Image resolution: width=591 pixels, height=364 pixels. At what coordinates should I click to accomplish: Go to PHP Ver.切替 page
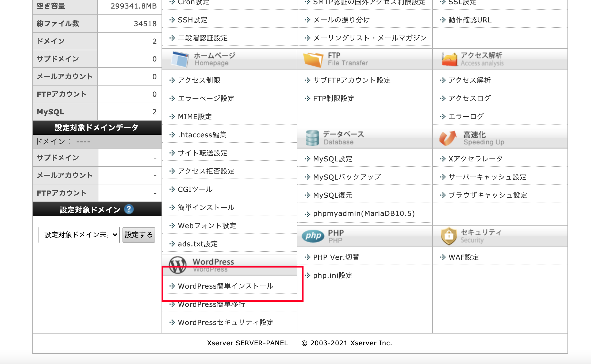336,257
